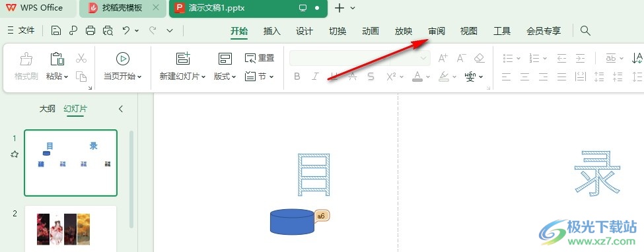644x252 pixels.
Task: Switch to the 审阅 tab
Action: [x=436, y=31]
